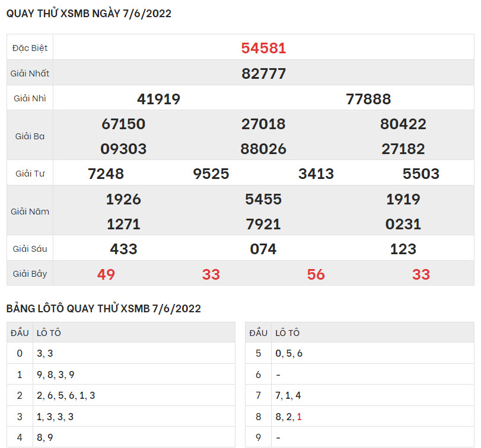The height and width of the screenshot is (448, 481).
Task: Click the Giải Bảy row label
Action: 30,274
